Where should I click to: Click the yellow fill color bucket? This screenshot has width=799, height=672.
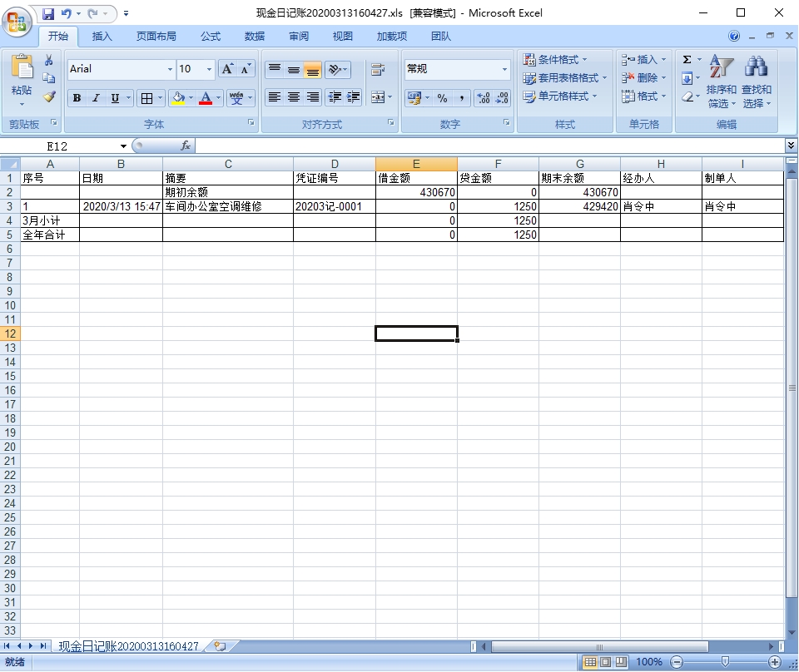click(177, 98)
